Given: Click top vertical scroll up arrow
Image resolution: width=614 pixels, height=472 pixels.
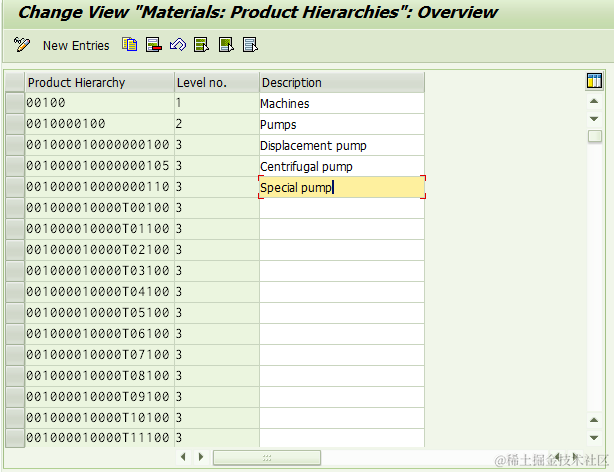Looking at the screenshot, I should pyautogui.click(x=594, y=101).
